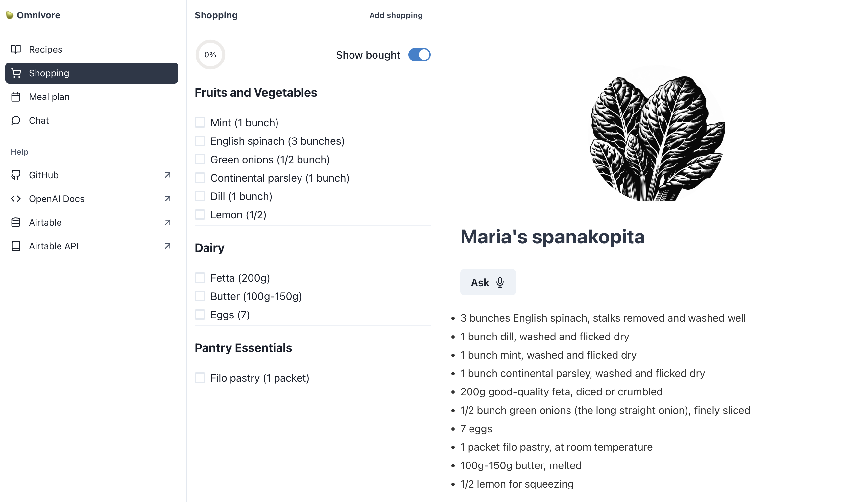Click the microphone icon on the Ask button
Screen dimensions: 868x502
[x=500, y=282]
